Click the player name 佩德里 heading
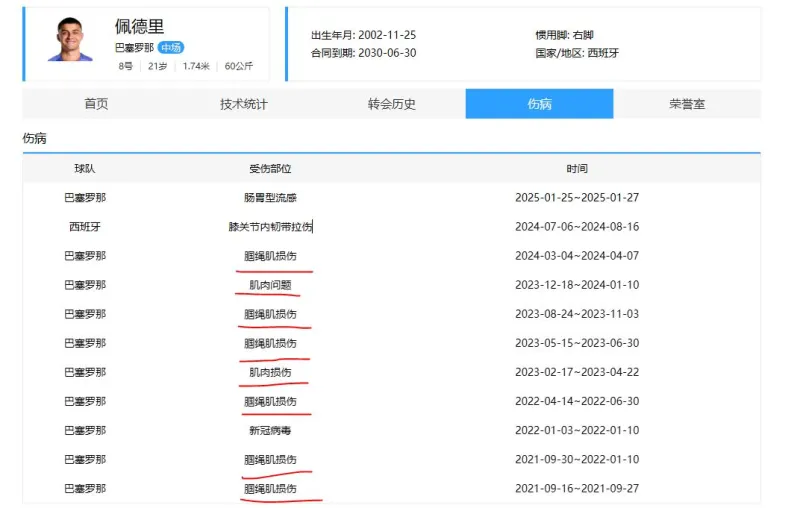800x508 pixels. (x=140, y=26)
